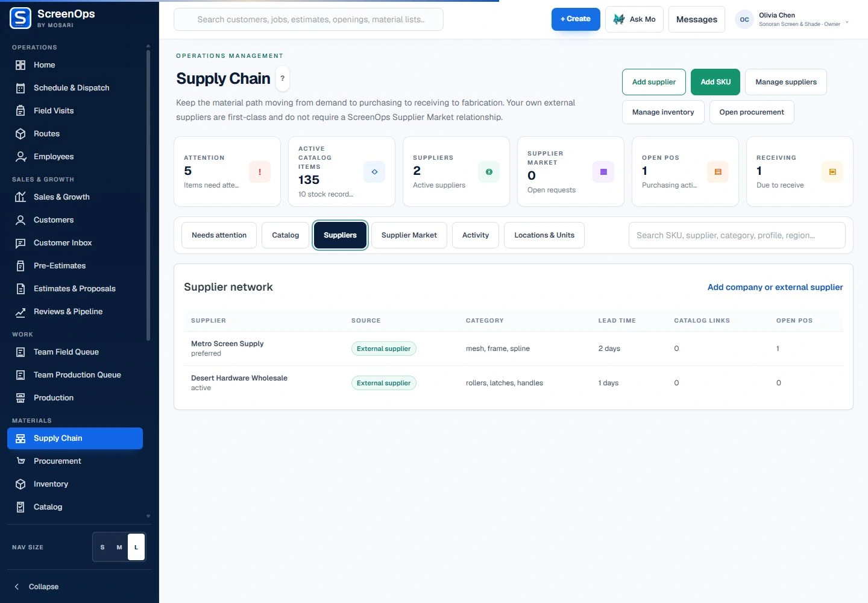
Task: Switch to the Needs attention tab
Action: 219,235
